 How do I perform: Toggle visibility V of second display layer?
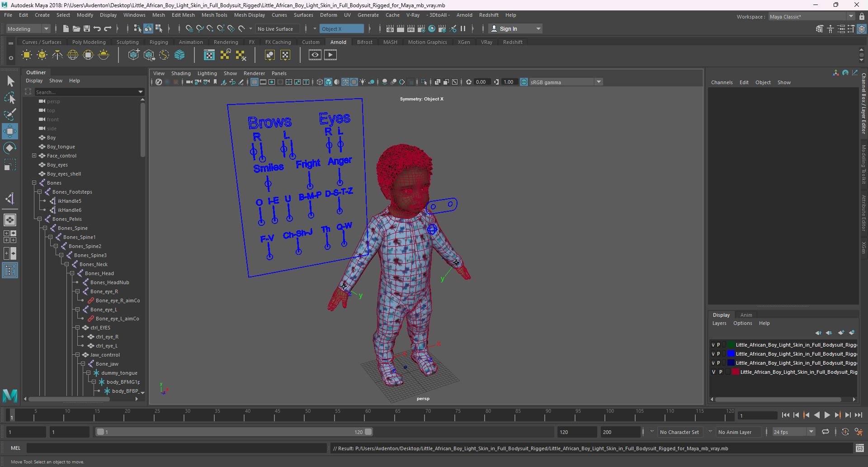(x=713, y=354)
